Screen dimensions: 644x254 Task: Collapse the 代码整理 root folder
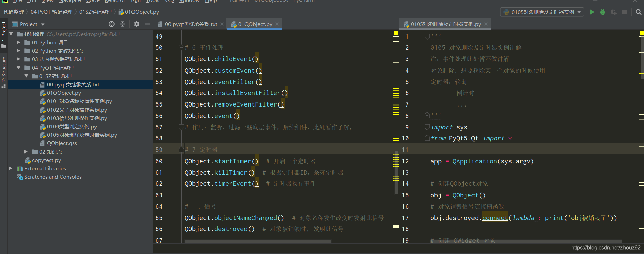coord(11,34)
